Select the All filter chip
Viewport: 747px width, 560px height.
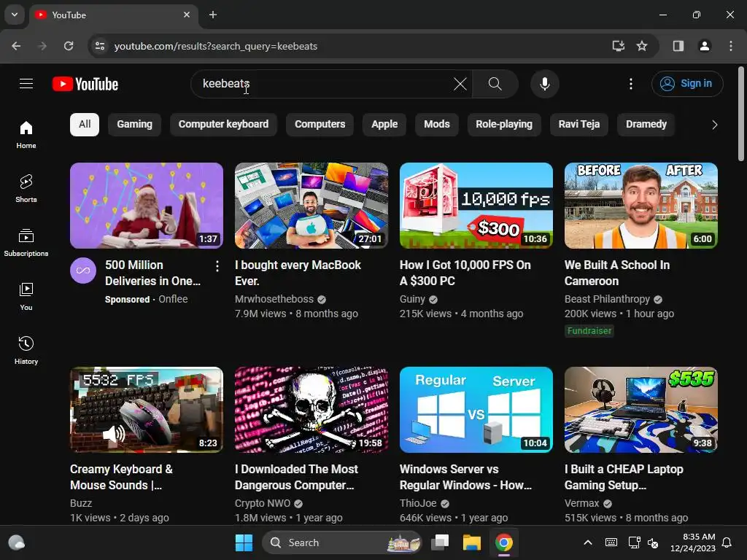pos(85,124)
